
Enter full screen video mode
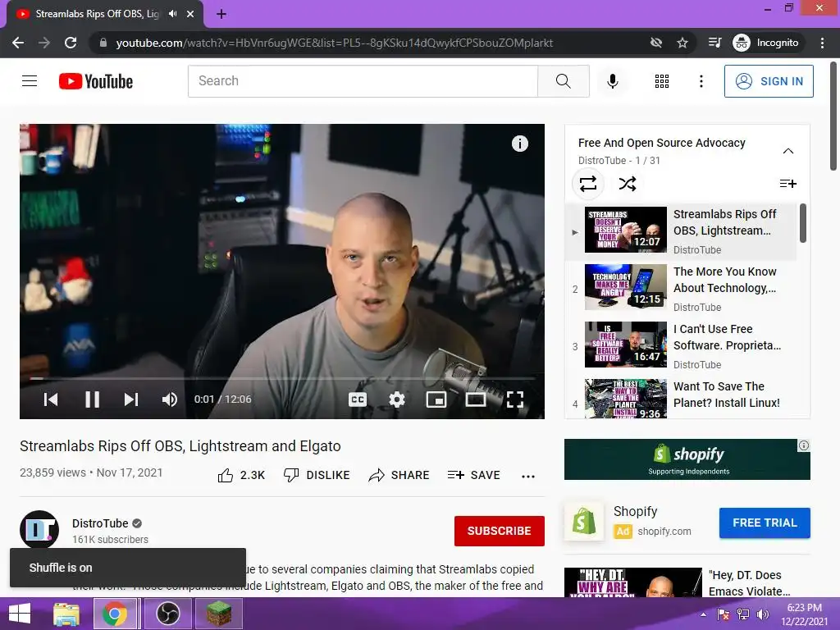(x=515, y=399)
